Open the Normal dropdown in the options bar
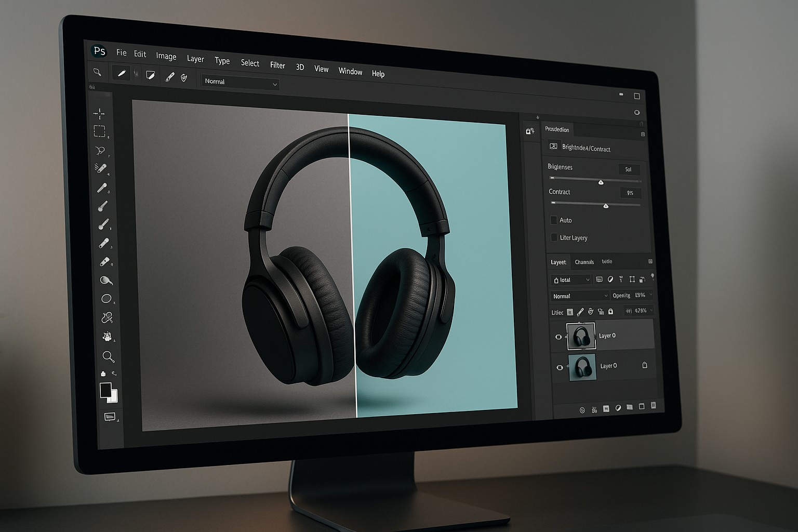This screenshot has height=532, width=798. [241, 83]
